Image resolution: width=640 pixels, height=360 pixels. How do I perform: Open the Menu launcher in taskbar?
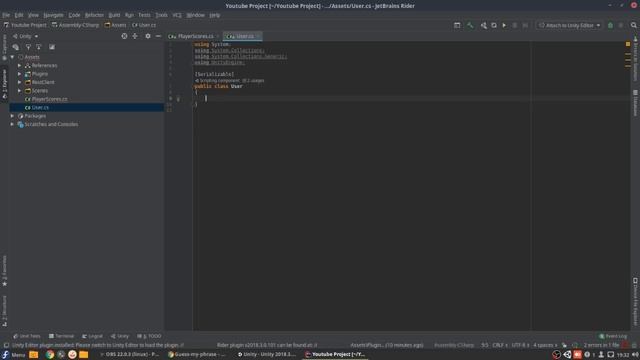pos(13,355)
